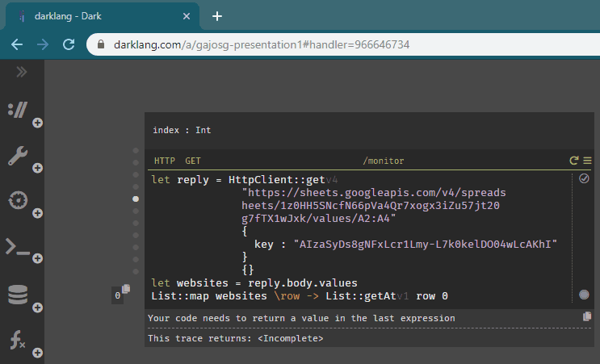
Task: Edit the /monitor route path
Action: [383, 161]
